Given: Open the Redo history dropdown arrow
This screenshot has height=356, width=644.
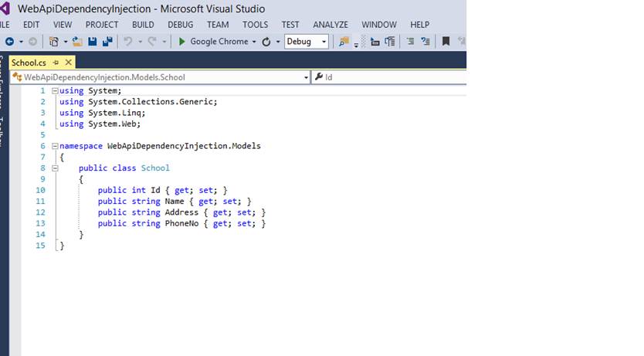Looking at the screenshot, I should [164, 42].
